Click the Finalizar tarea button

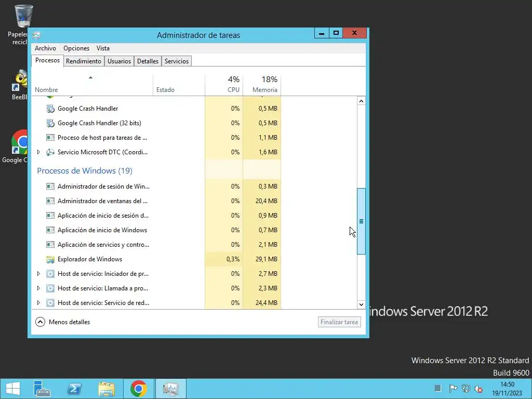click(x=339, y=322)
